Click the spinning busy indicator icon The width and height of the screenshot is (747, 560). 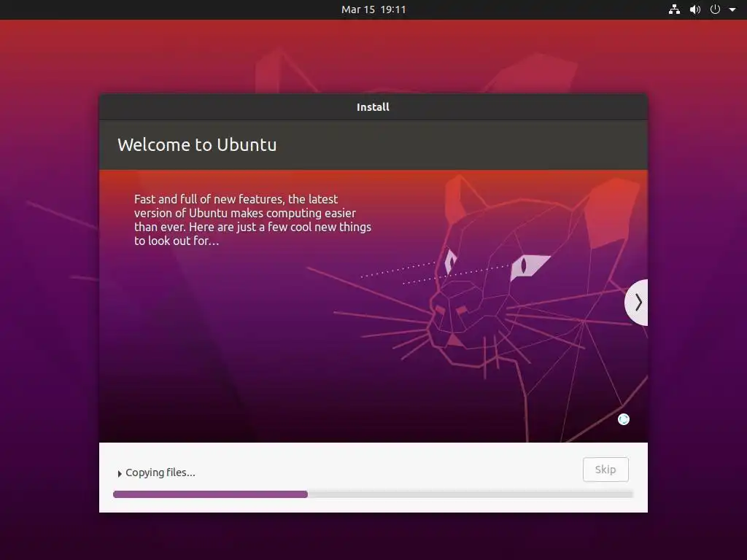(x=624, y=419)
